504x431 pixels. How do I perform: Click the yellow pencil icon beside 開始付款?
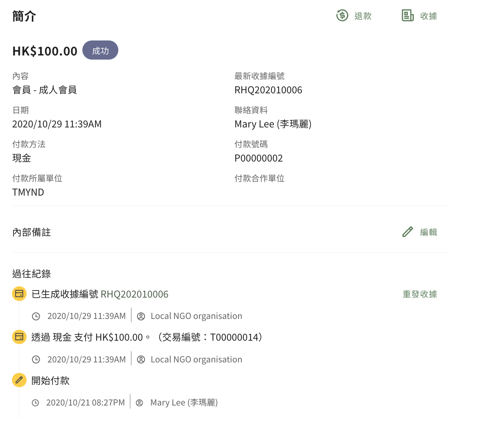click(x=19, y=380)
